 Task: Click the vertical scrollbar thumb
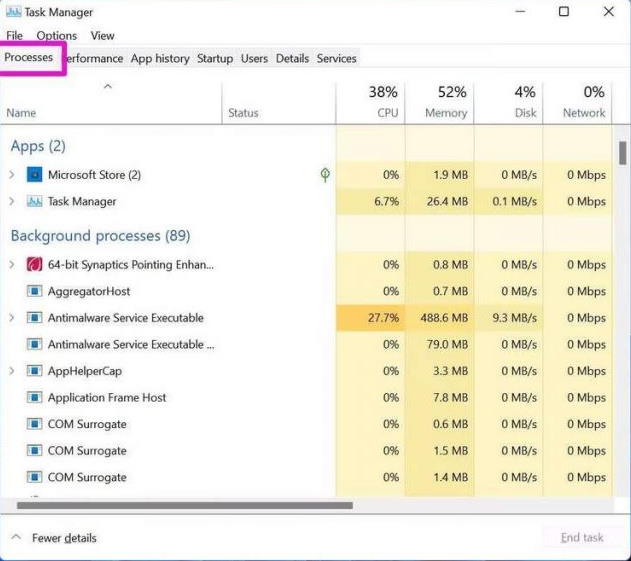623,153
